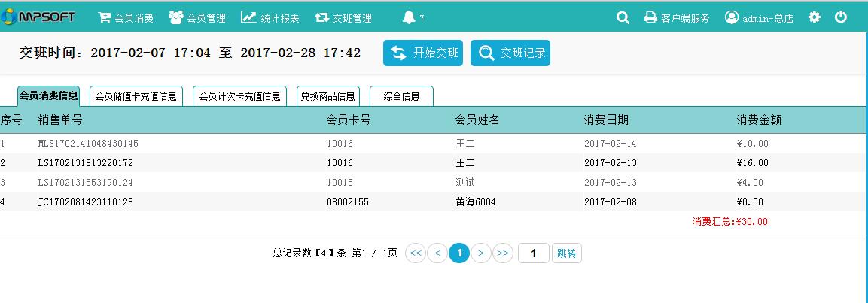868x303 pixels.
Task: Switch to 综合信息 tab
Action: [x=401, y=96]
